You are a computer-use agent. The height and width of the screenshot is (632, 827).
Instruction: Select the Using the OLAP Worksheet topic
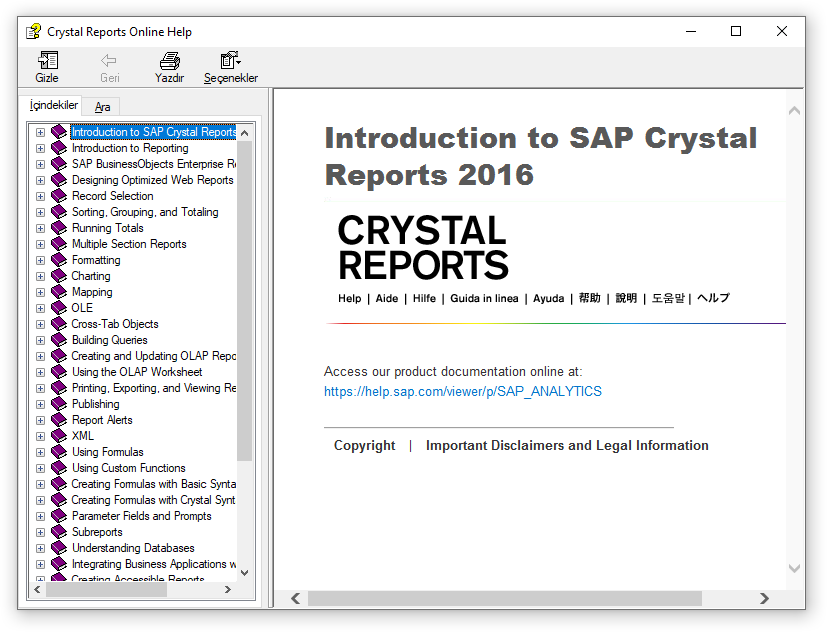point(137,372)
